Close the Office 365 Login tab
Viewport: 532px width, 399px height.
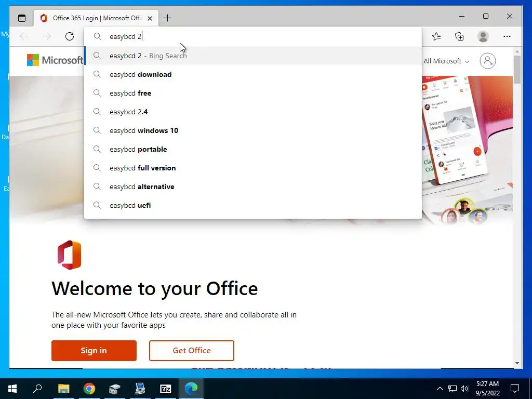click(x=150, y=18)
